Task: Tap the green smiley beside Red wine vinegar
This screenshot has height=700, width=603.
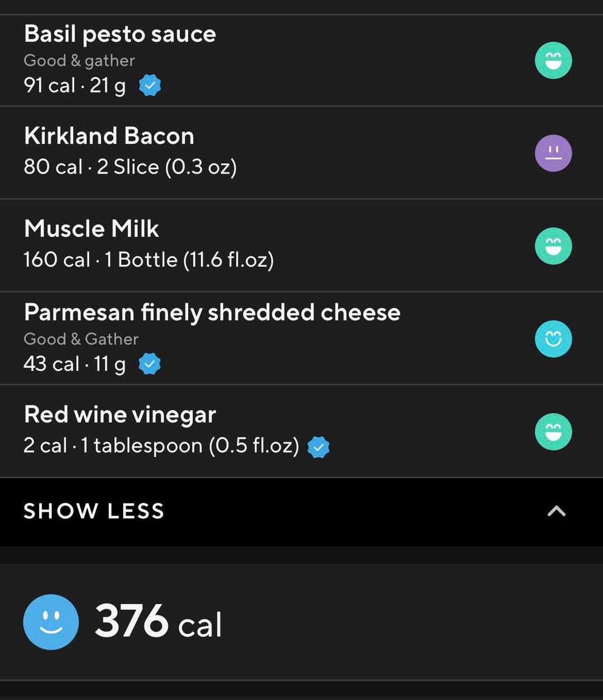Action: (553, 431)
